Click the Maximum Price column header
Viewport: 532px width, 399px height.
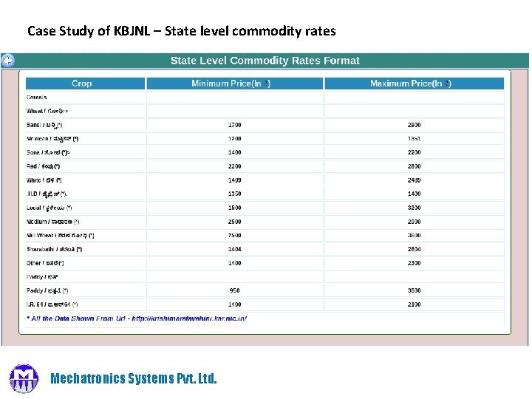tap(415, 83)
